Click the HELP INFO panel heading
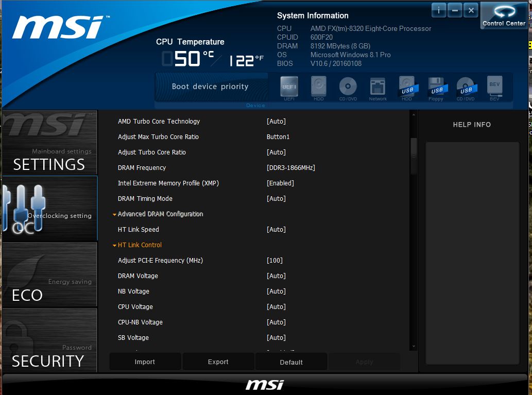This screenshot has height=395, width=532. (472, 125)
